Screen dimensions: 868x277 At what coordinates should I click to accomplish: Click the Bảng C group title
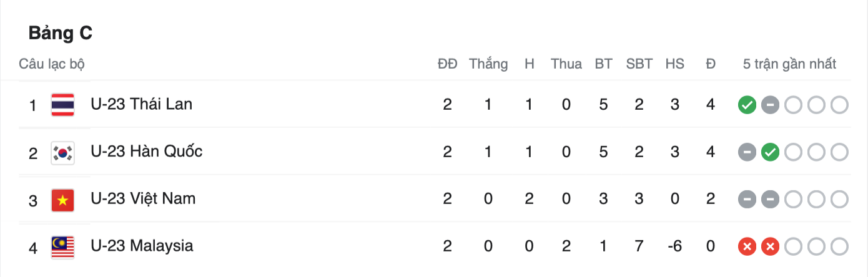[x=61, y=34]
